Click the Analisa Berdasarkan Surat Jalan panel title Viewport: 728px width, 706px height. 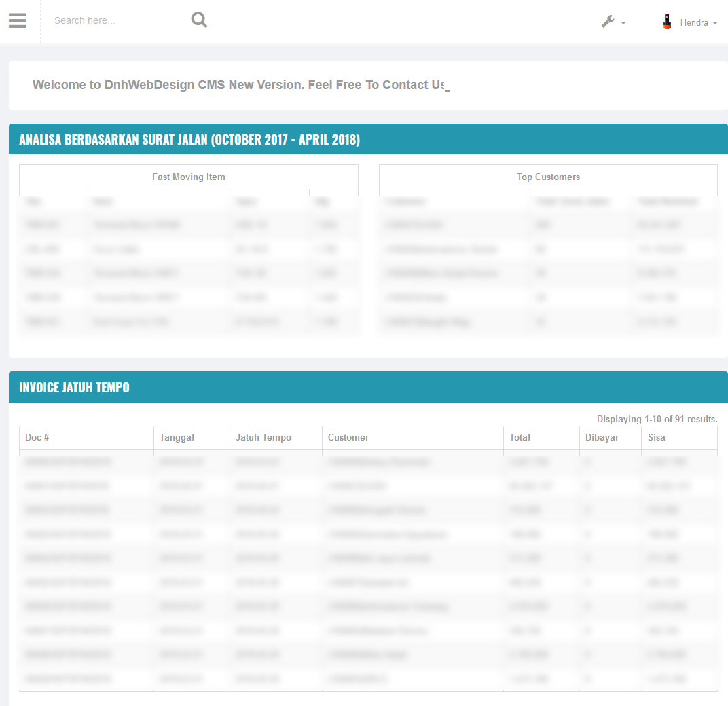(189, 140)
